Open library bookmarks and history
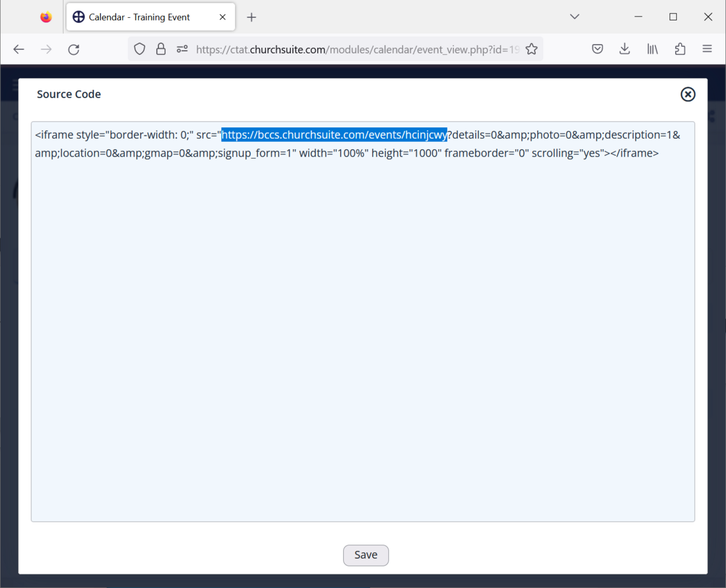This screenshot has width=726, height=588. click(652, 48)
